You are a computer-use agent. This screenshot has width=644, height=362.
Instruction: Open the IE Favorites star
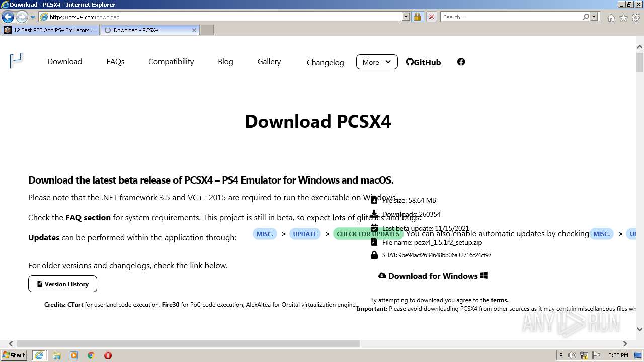(623, 18)
